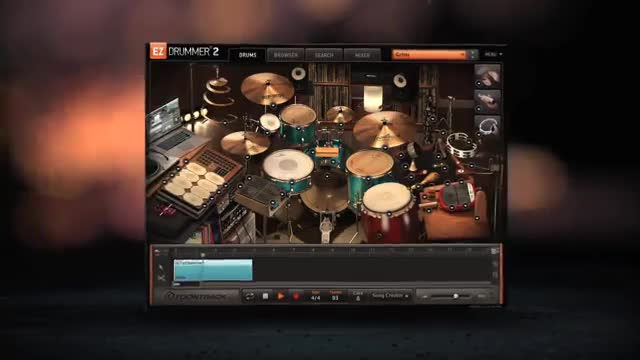Hit the tambourine on the stand
The image size is (640, 360).
(x=461, y=145)
